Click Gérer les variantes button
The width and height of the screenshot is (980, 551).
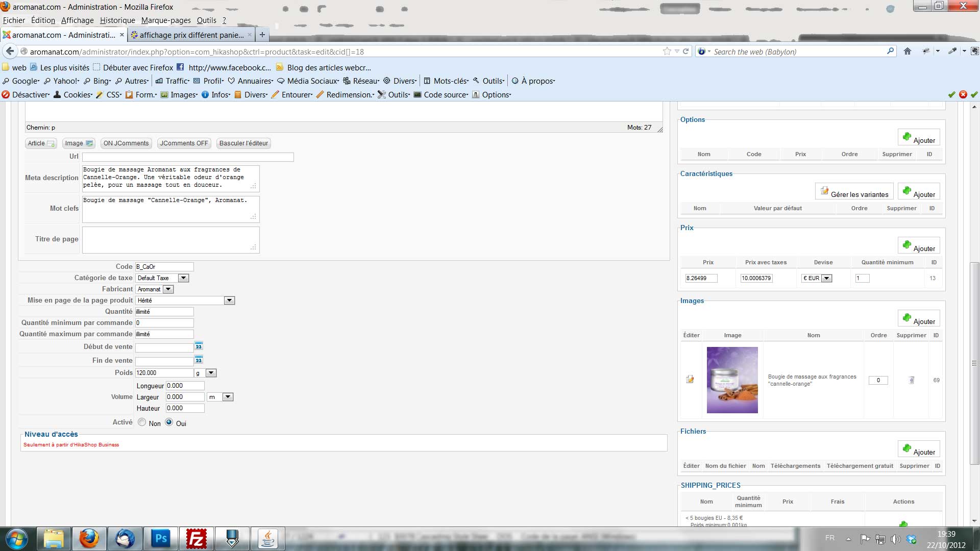point(854,191)
